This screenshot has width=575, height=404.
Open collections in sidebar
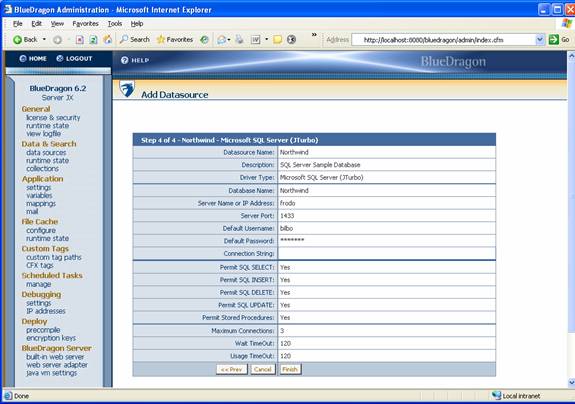click(42, 169)
